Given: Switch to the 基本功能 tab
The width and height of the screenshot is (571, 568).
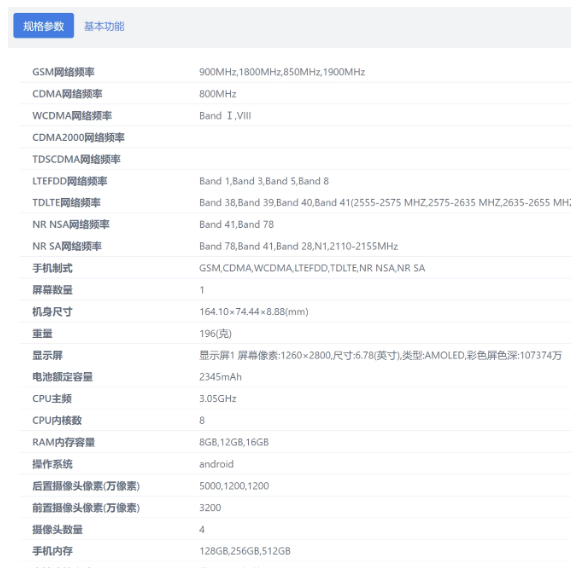Looking at the screenshot, I should (x=104, y=26).
